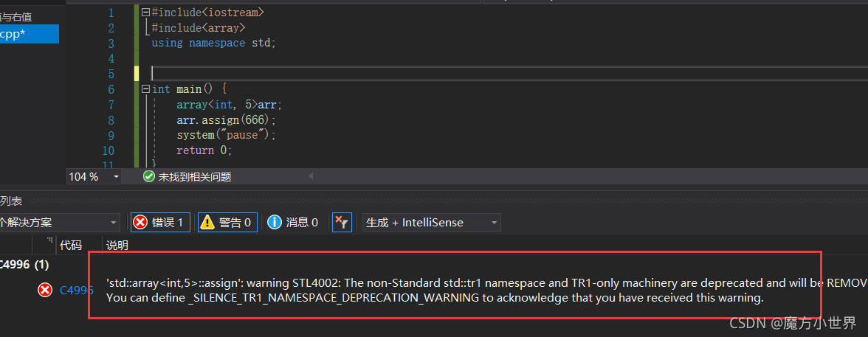
Task: Click the horizontal scroll left arrow in editor
Action: (x=310, y=176)
